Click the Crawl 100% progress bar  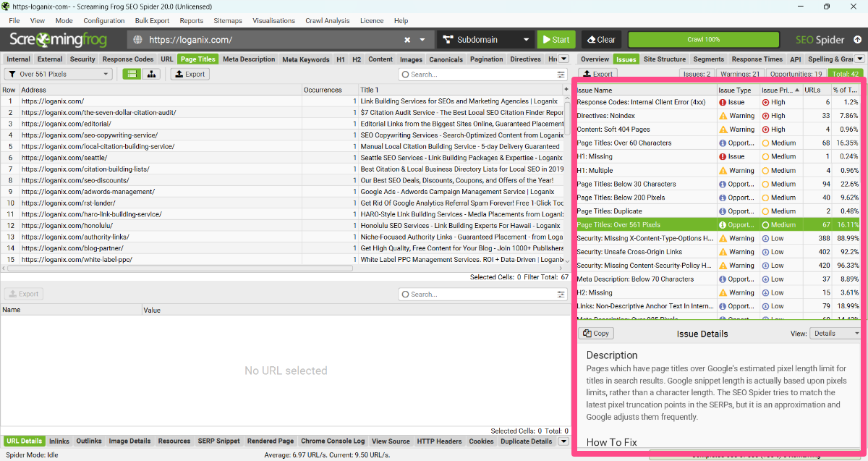703,40
